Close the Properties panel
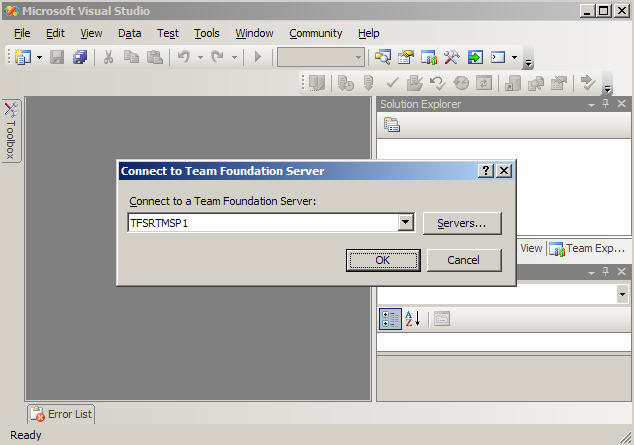 tap(621, 272)
